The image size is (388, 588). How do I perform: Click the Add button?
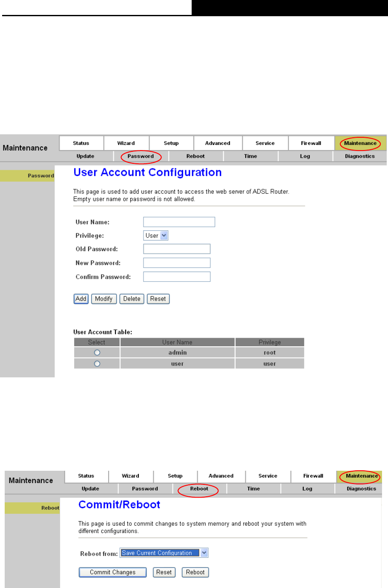point(81,299)
